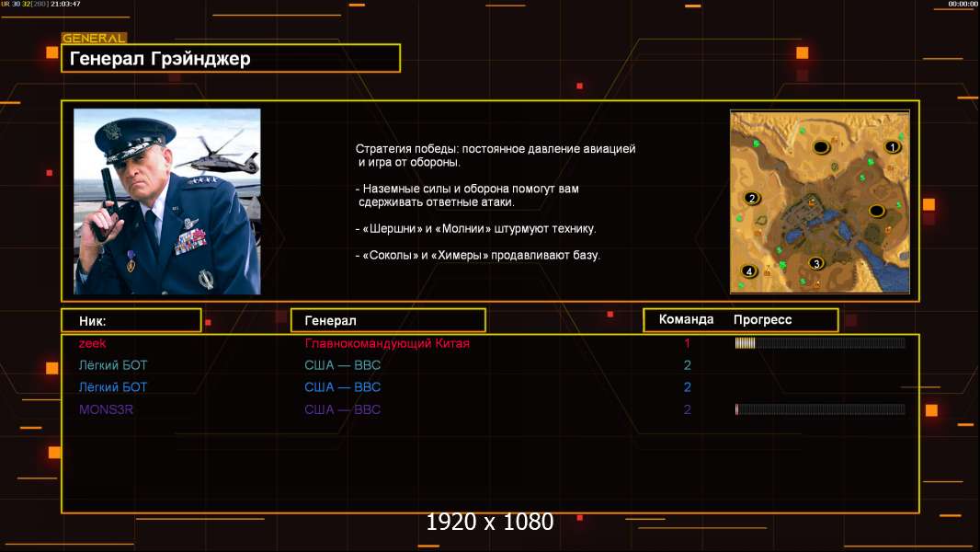Click the FPS and clock overlay readout
Viewport: 980px width, 552px height.
coord(40,4)
